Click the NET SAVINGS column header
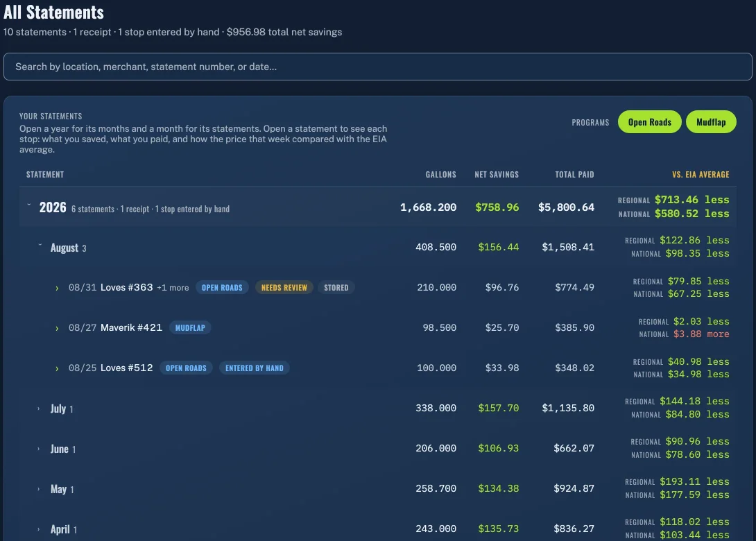The height and width of the screenshot is (541, 756). (497, 175)
